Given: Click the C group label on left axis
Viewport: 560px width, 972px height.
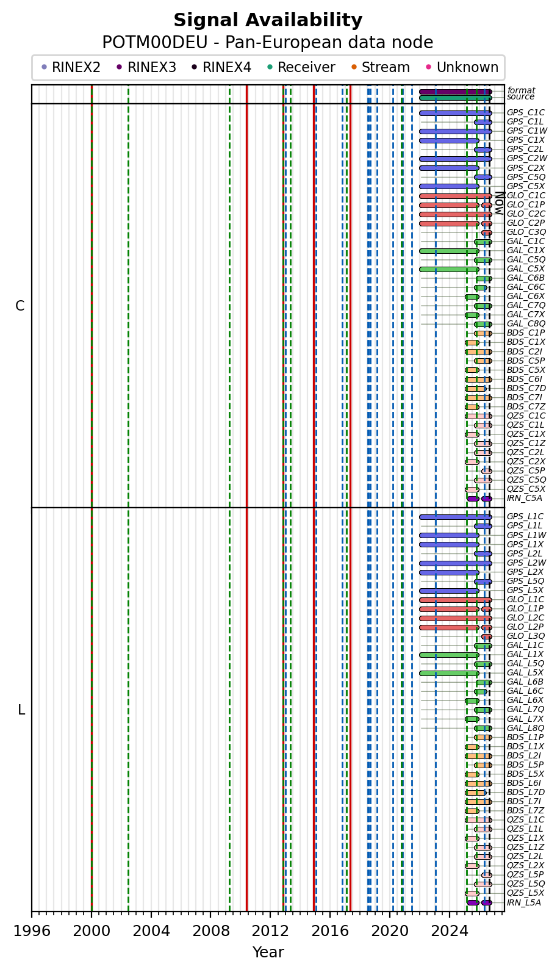Looking at the screenshot, I should (x=20, y=306).
